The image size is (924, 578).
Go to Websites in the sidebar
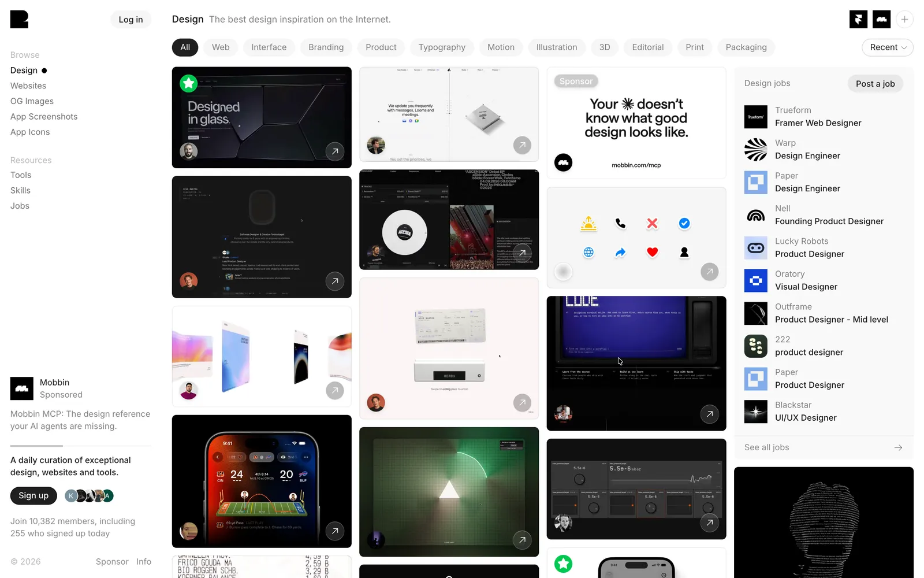tap(28, 86)
